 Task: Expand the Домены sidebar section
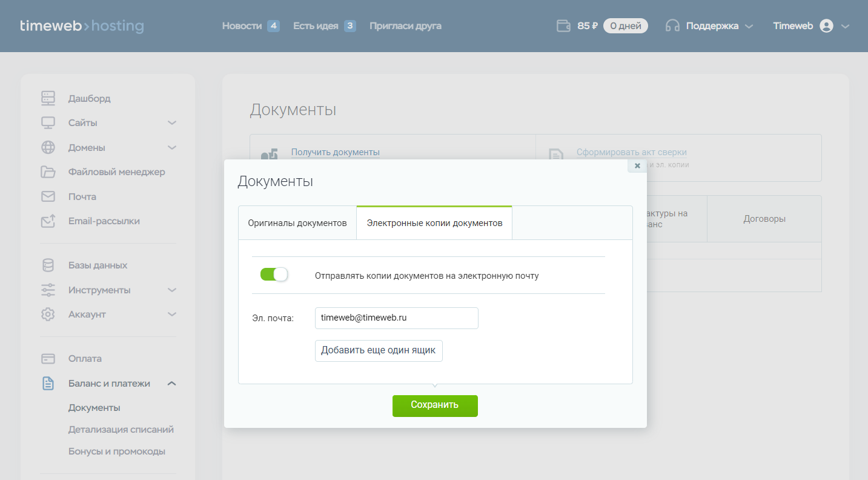click(172, 148)
